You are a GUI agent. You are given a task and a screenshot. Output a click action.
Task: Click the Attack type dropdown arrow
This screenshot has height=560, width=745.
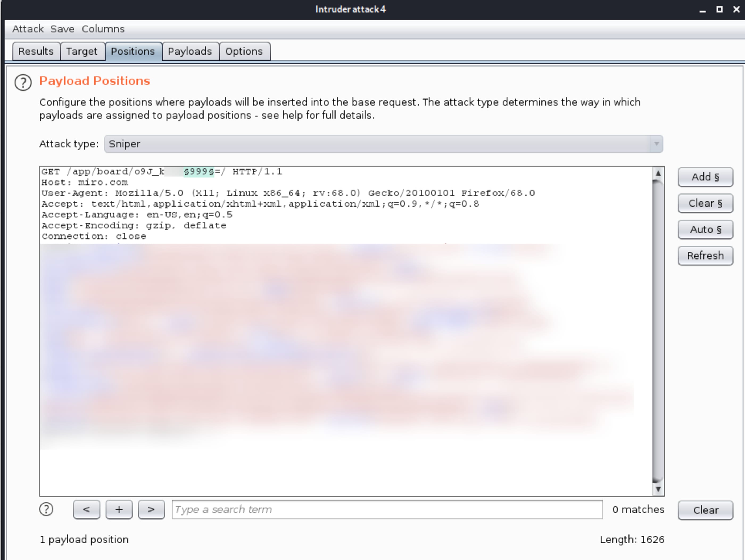point(656,144)
